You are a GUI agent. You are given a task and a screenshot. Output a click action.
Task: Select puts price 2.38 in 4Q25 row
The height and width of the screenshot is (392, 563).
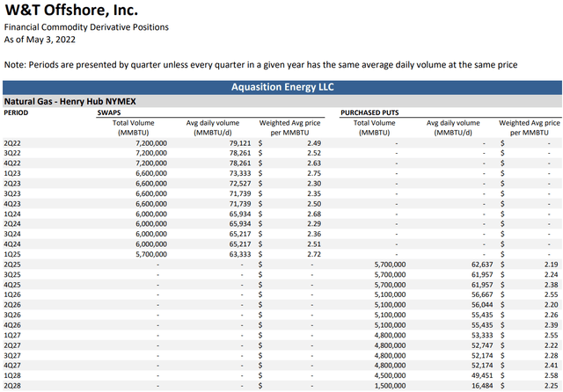click(551, 285)
